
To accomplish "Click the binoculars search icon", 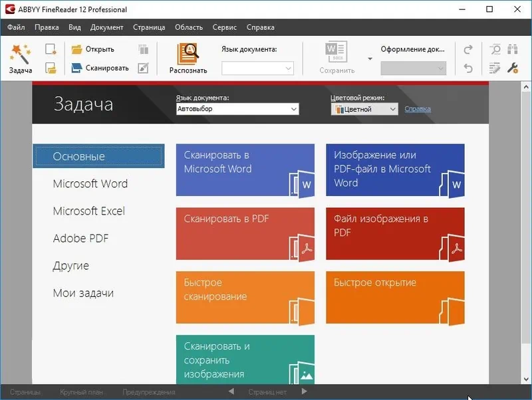I will (513, 50).
